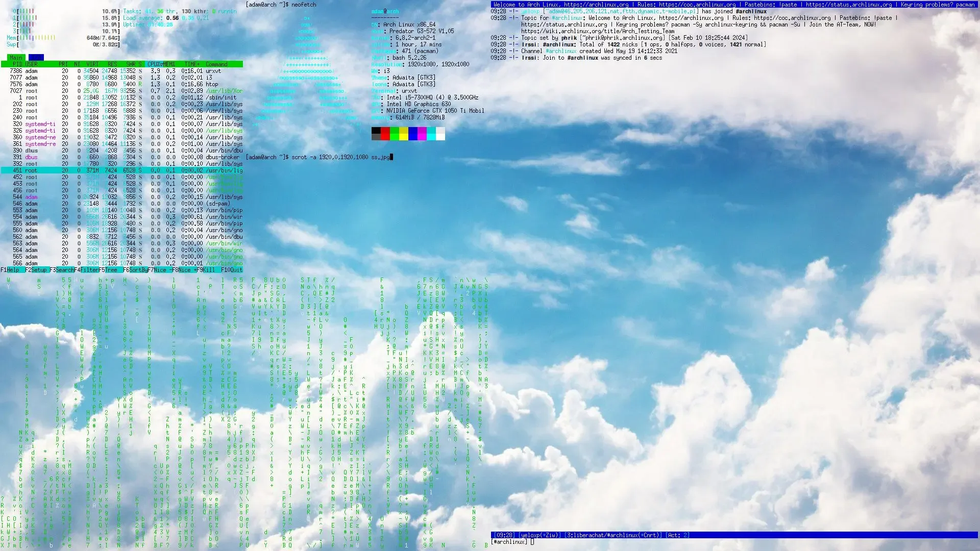
Task: Click the blue block in neofetch palette
Action: tap(413, 134)
